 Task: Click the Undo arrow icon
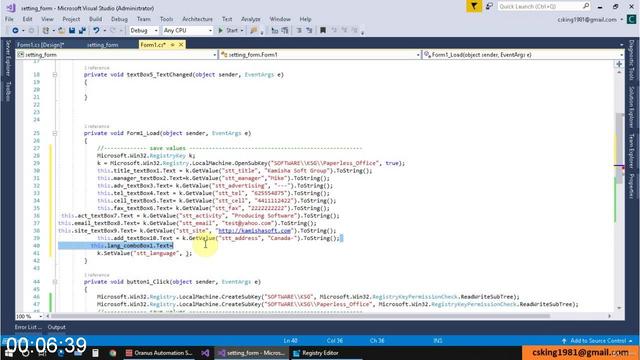pyautogui.click(x=96, y=31)
